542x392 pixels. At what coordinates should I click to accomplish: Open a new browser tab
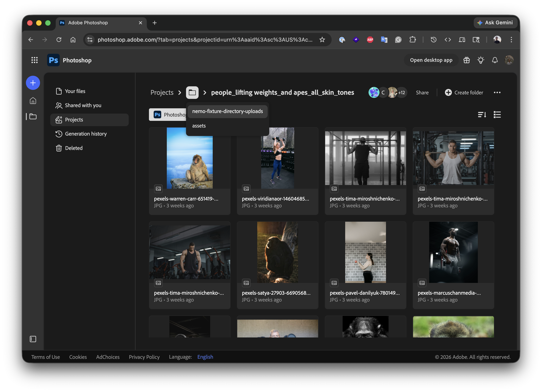155,23
